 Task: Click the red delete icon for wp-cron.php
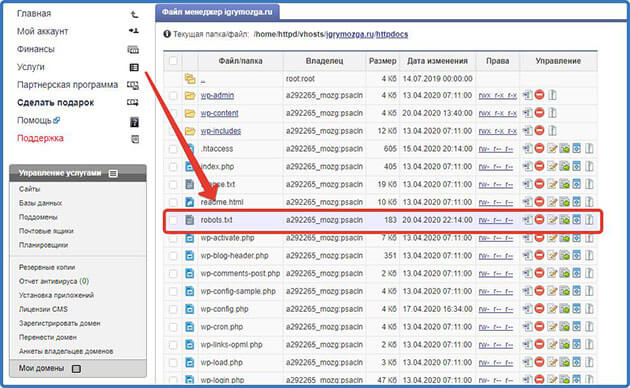[539, 327]
